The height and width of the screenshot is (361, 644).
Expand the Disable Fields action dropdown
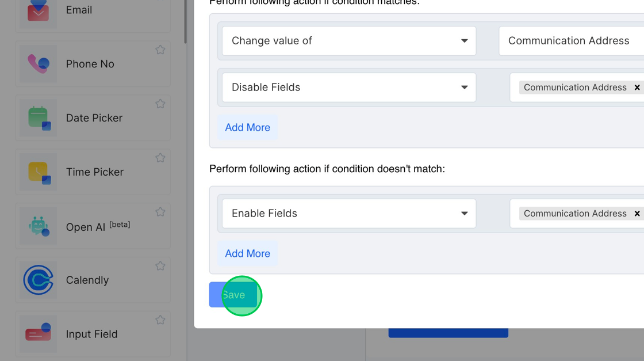[x=349, y=88]
